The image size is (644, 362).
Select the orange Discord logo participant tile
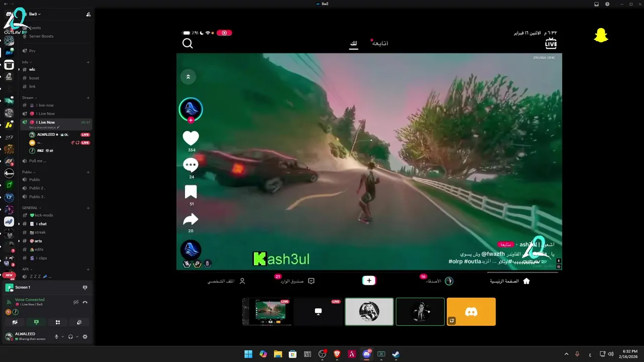pyautogui.click(x=471, y=312)
